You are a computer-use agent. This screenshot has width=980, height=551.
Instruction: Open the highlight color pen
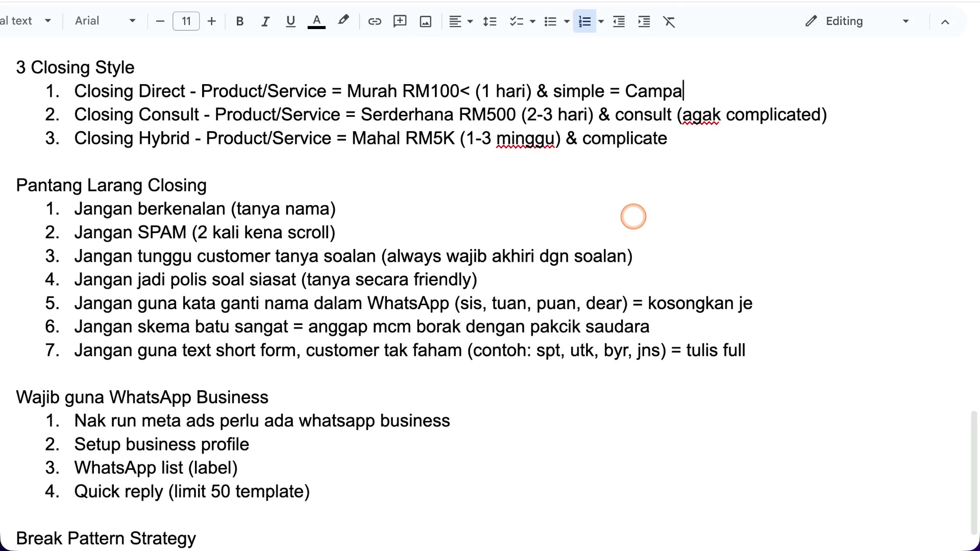coord(344,20)
